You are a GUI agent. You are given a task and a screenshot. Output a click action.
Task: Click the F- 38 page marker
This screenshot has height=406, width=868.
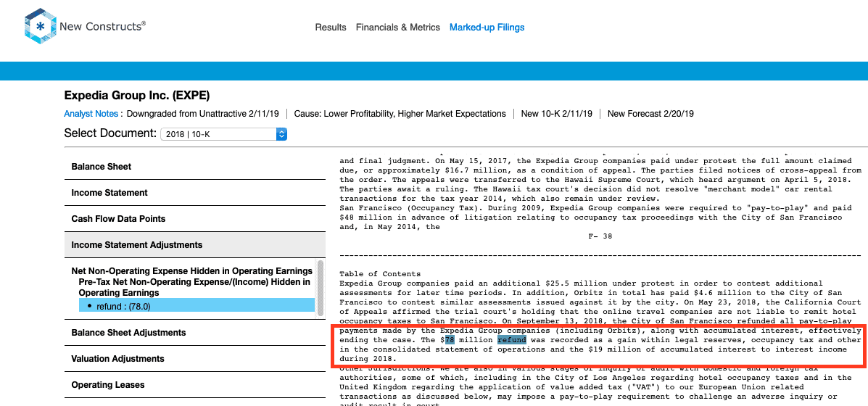(x=600, y=236)
